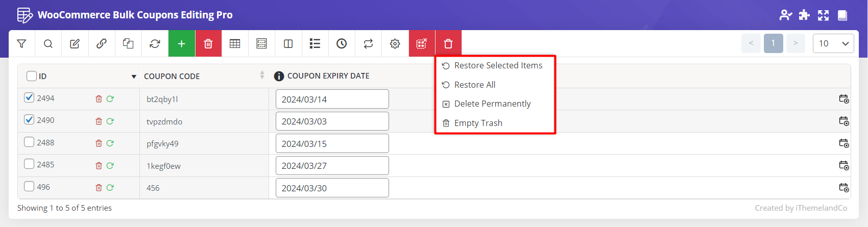Toggle the select-all ID header checkbox
The width and height of the screenshot is (868, 227).
pyautogui.click(x=32, y=76)
